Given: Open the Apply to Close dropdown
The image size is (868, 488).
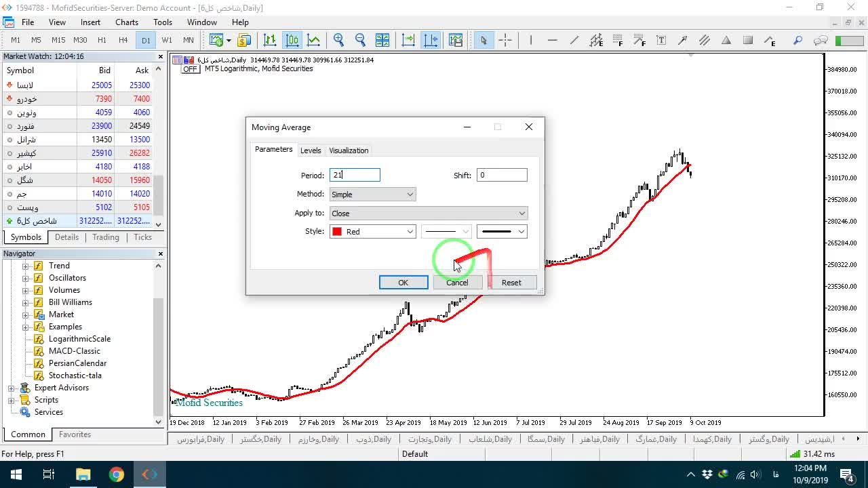Looking at the screenshot, I should coord(429,213).
